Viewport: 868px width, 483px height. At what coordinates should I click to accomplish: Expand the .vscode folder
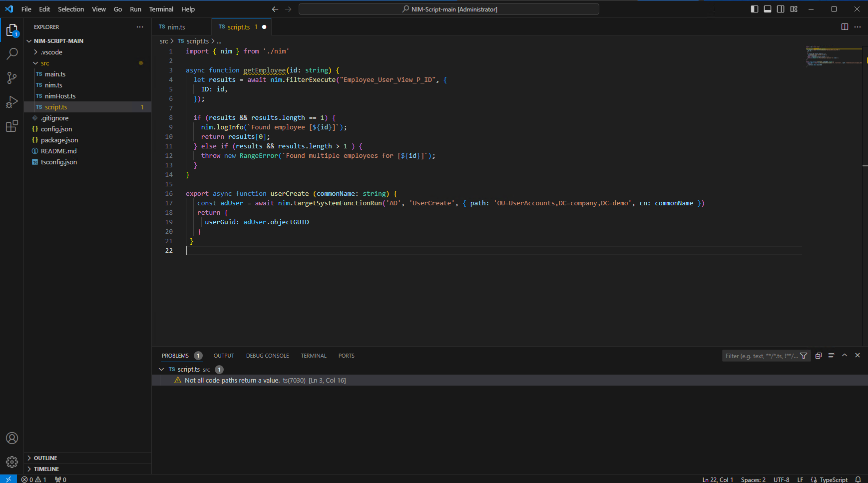point(51,52)
